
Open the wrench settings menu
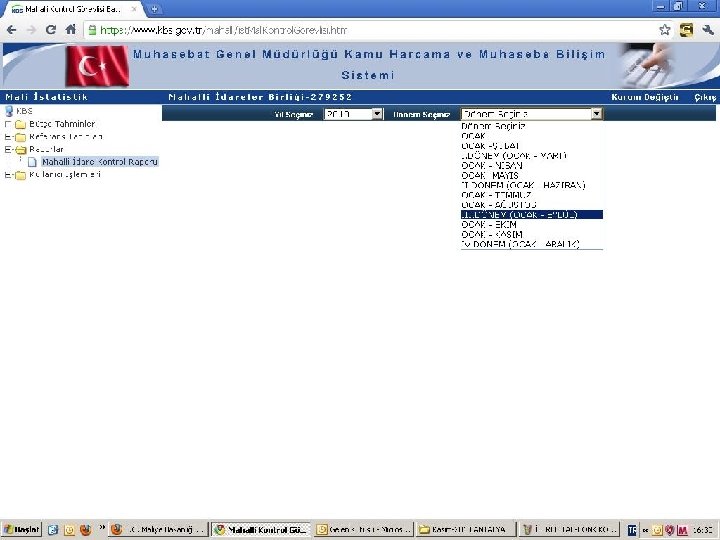tap(708, 30)
